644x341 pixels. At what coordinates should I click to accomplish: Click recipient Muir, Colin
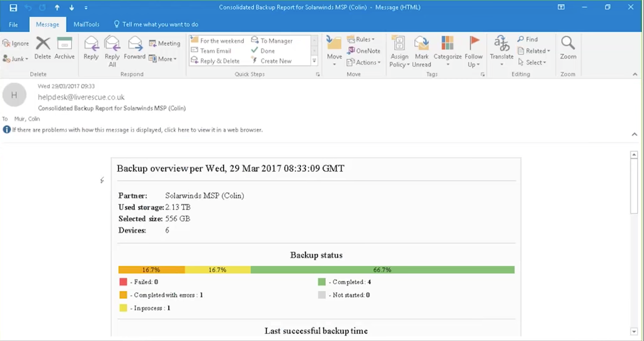[x=27, y=119]
